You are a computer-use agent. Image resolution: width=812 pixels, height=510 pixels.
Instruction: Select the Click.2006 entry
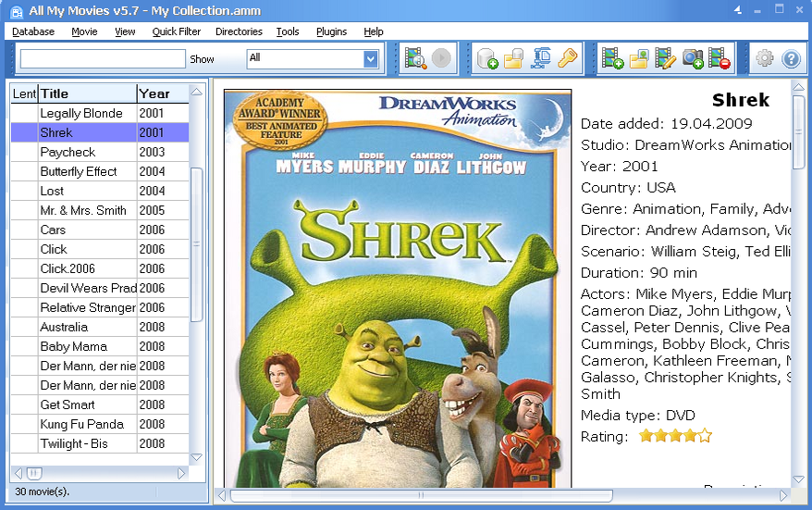tap(100, 268)
